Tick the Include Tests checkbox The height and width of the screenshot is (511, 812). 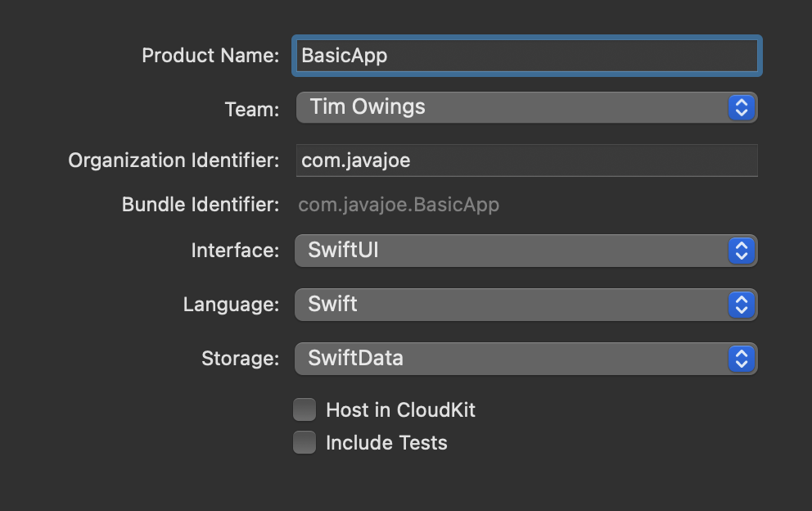click(304, 442)
